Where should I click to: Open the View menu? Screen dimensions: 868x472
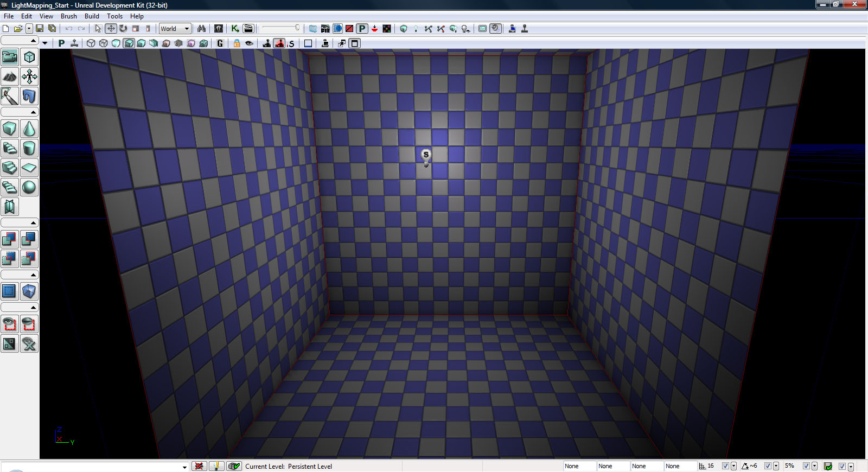tap(46, 16)
